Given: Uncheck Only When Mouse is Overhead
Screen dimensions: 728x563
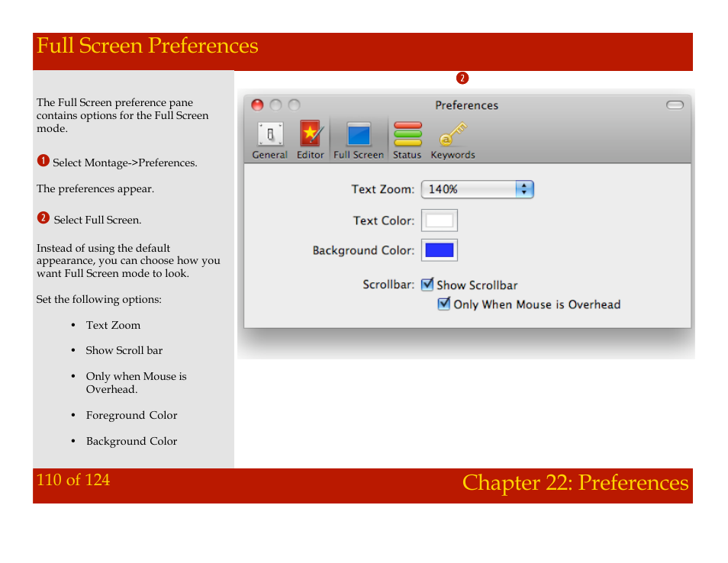Looking at the screenshot, I should [444, 304].
